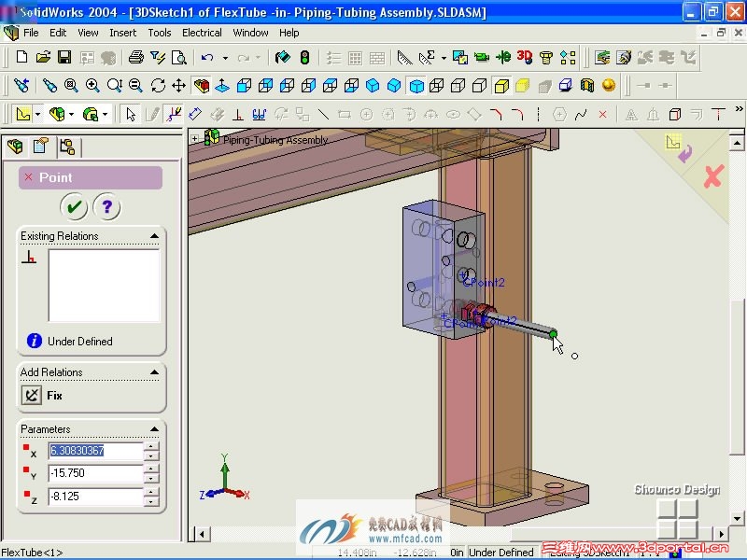Click the green checkmark OK button
The height and width of the screenshot is (560, 747).
pos(74,206)
